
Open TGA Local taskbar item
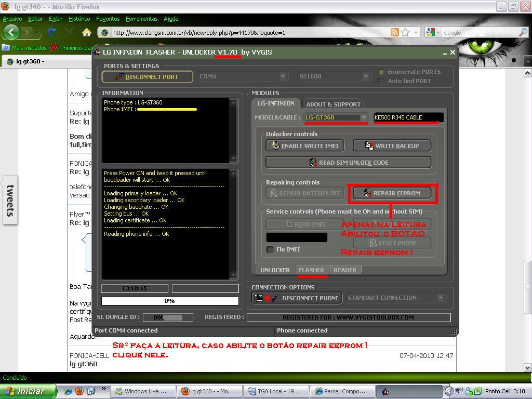pyautogui.click(x=276, y=391)
